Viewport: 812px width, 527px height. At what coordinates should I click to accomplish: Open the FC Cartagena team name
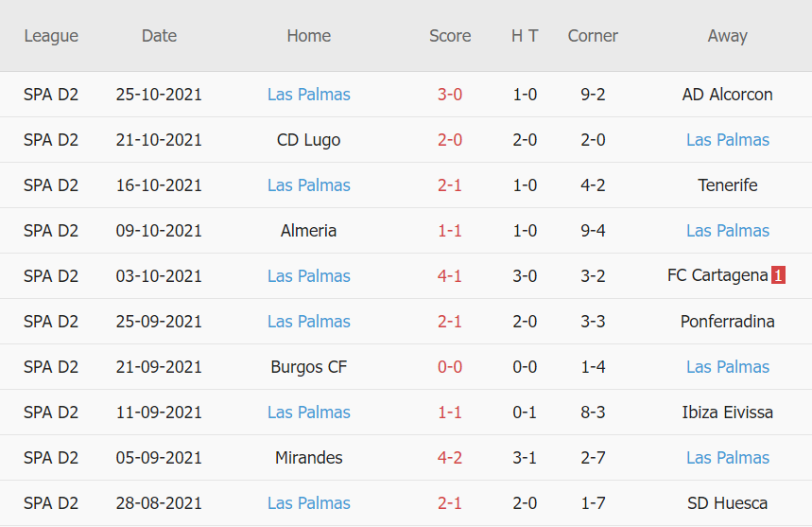coord(717,276)
